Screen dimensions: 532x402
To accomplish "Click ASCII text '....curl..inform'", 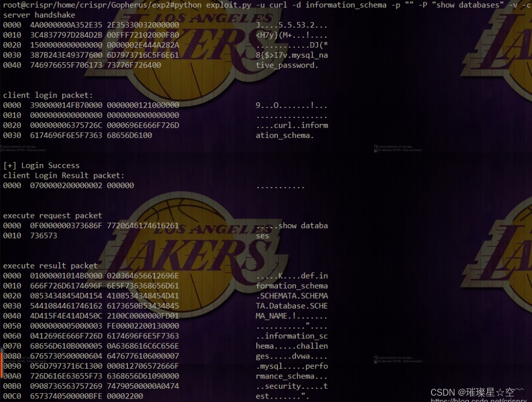I will pos(292,125).
